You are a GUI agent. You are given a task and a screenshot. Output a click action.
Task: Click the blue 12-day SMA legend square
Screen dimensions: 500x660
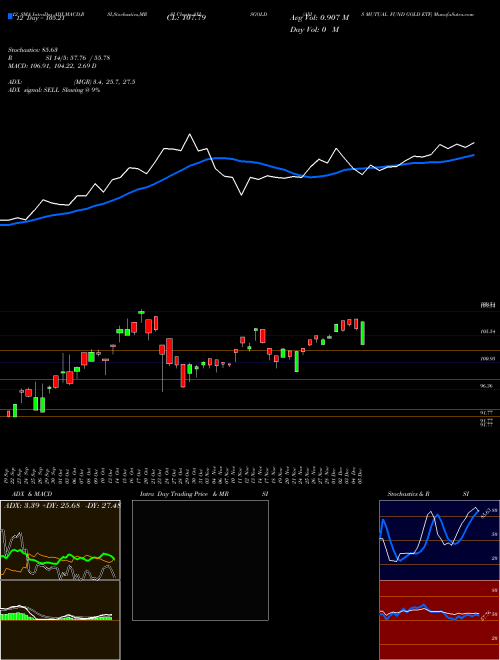point(11,17)
